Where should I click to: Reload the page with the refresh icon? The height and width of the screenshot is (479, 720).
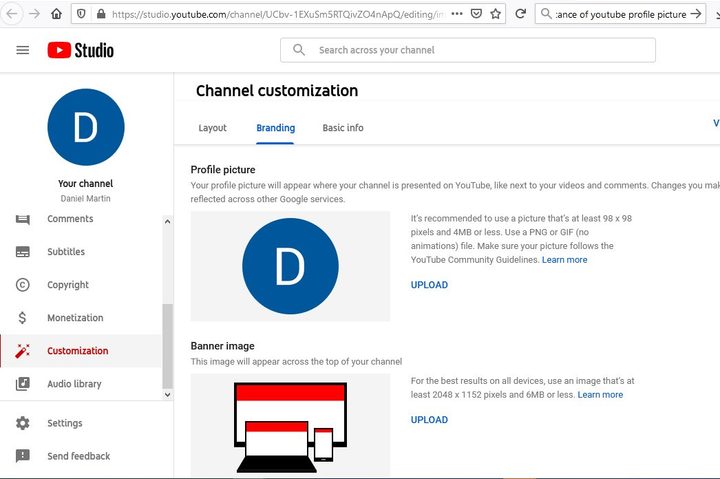[520, 14]
